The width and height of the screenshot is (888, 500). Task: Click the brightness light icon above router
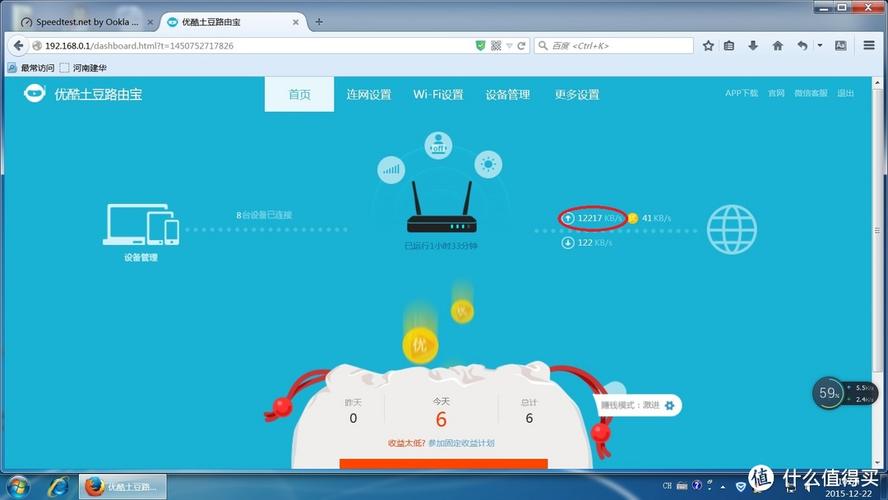coord(487,165)
